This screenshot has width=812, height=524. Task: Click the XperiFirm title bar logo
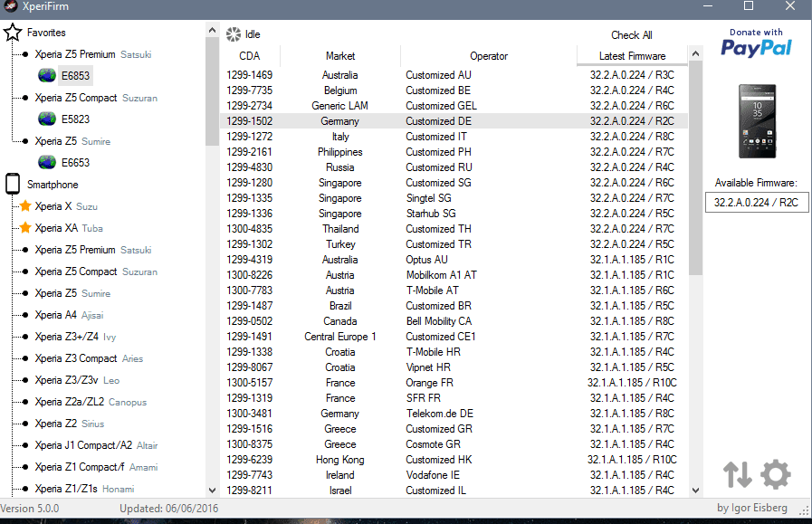[x=10, y=6]
